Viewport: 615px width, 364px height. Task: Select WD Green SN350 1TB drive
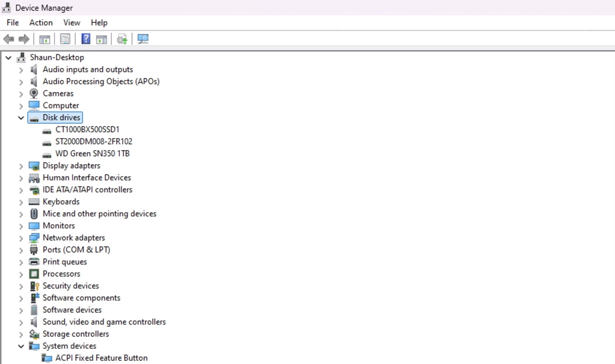(x=92, y=153)
